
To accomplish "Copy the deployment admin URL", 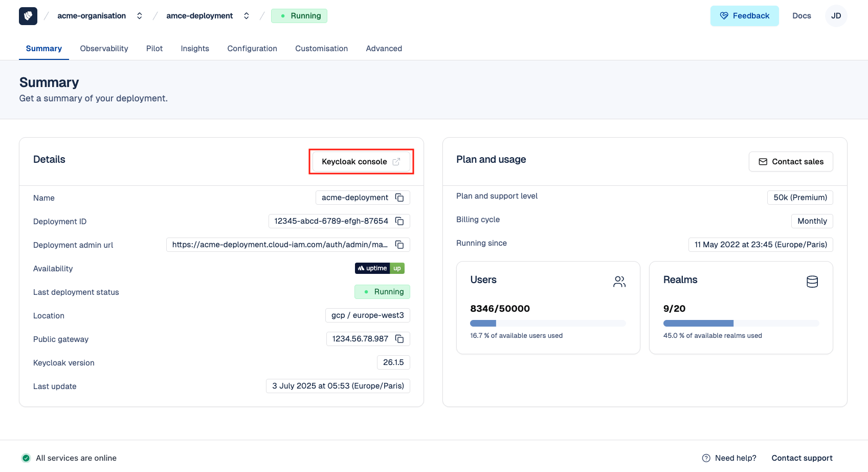I will point(399,245).
